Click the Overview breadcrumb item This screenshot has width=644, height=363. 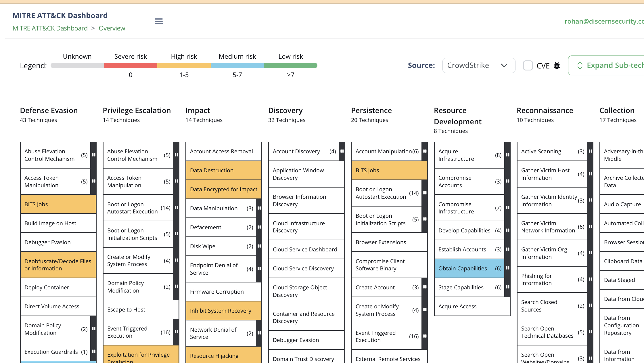point(112,28)
